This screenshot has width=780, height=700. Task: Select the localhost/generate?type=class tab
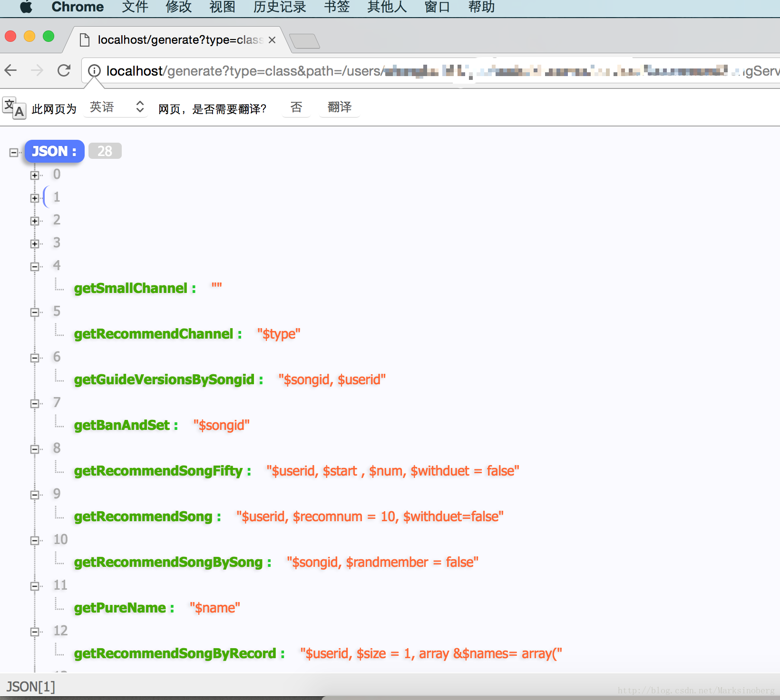coord(177,40)
